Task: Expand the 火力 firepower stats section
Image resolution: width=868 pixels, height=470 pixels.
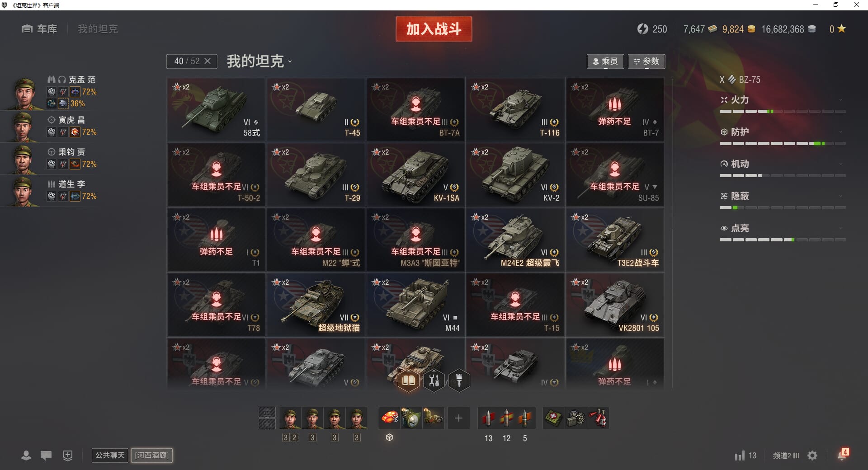Action: [783, 100]
